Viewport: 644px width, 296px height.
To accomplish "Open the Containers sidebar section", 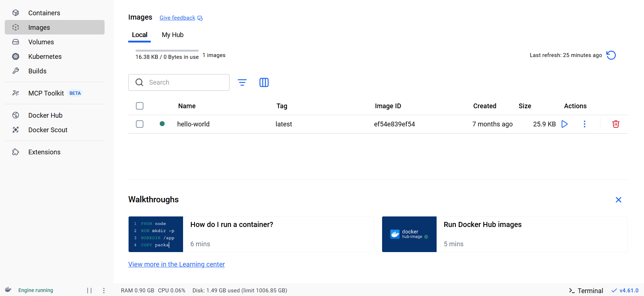I will coord(54,13).
